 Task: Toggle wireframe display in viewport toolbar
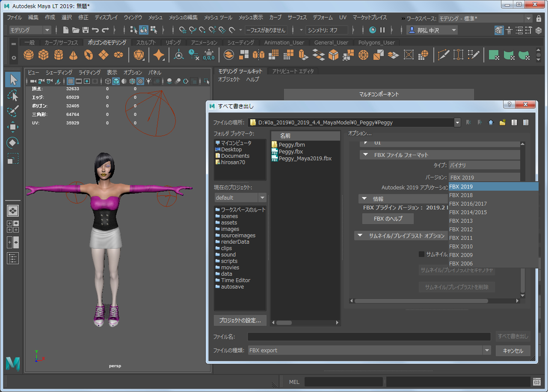click(x=108, y=81)
